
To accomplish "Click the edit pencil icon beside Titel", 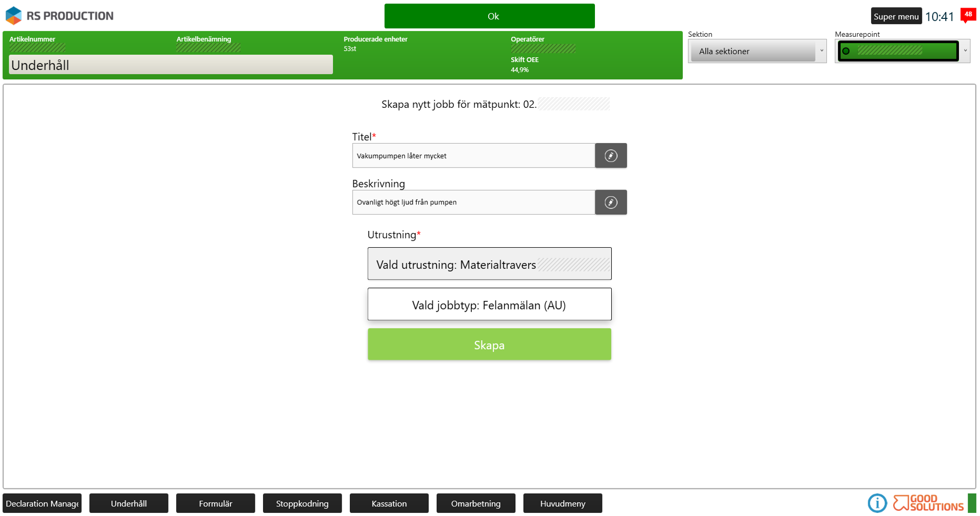I will (611, 155).
